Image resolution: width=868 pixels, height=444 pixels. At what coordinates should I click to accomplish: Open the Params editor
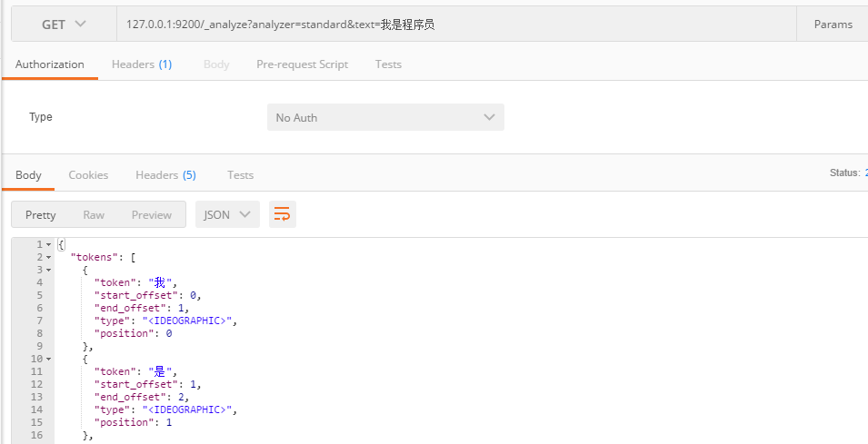(833, 25)
